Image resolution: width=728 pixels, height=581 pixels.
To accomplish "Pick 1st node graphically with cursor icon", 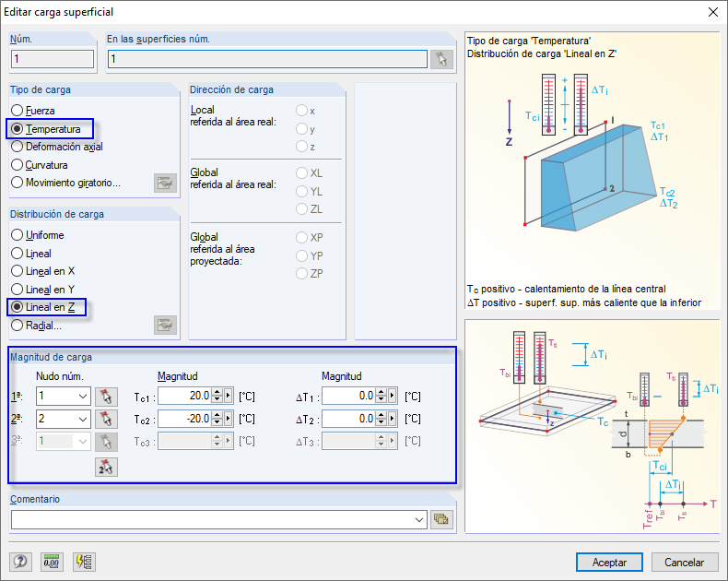I will [x=106, y=397].
